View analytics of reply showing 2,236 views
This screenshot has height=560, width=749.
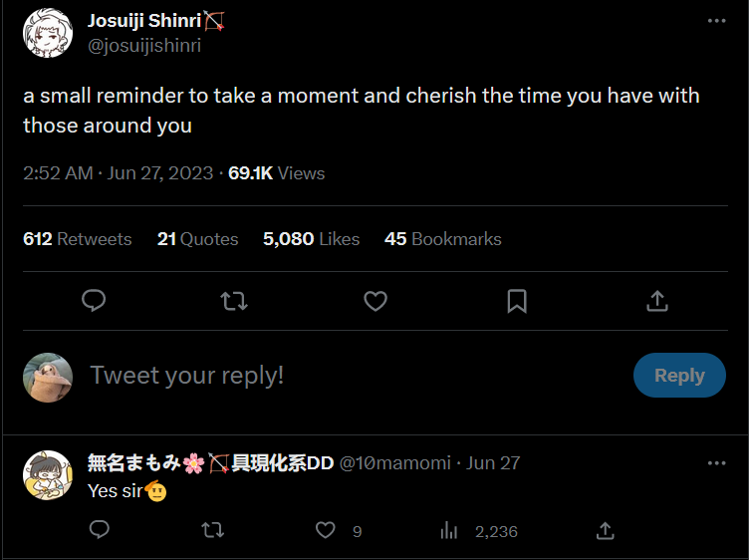tap(449, 531)
